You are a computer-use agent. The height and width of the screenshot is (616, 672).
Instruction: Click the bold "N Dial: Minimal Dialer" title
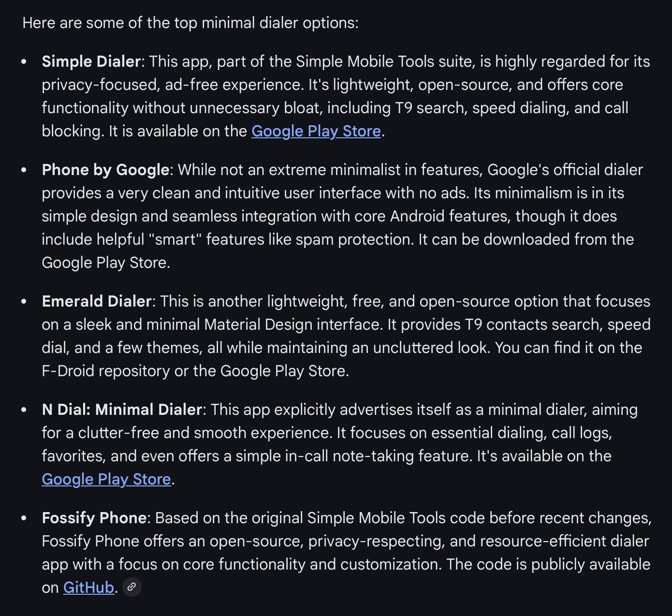coord(122,410)
